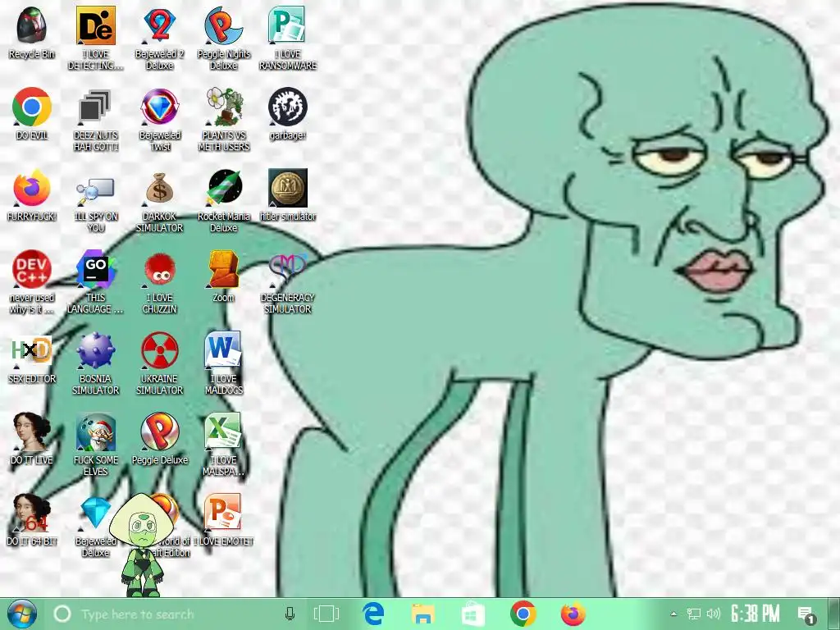
Task: Click the 6:38 PM taskbar clock
Action: 756,614
